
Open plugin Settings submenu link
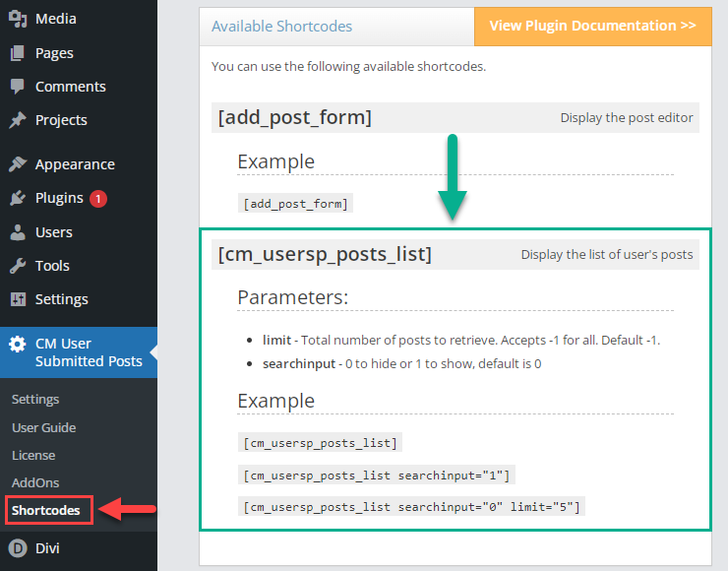35,400
